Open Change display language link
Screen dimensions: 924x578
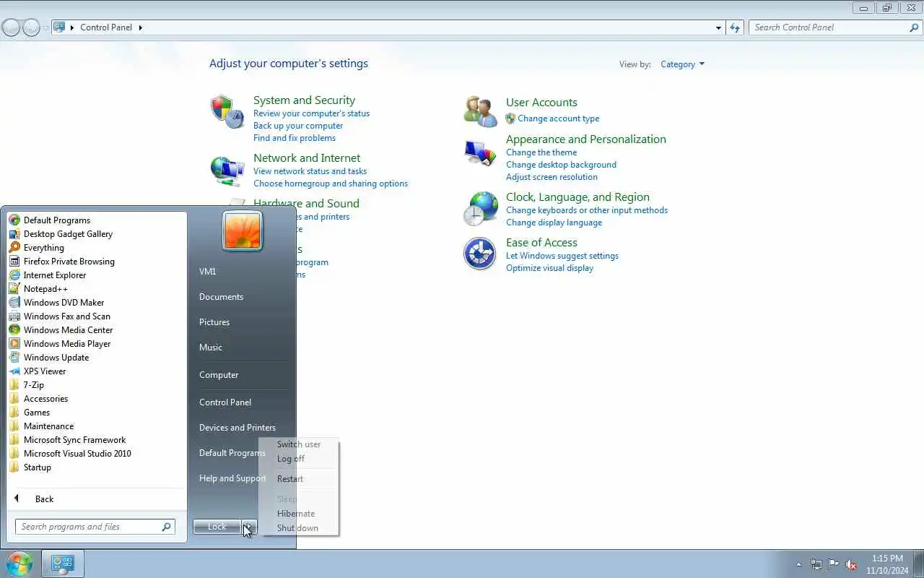(554, 223)
